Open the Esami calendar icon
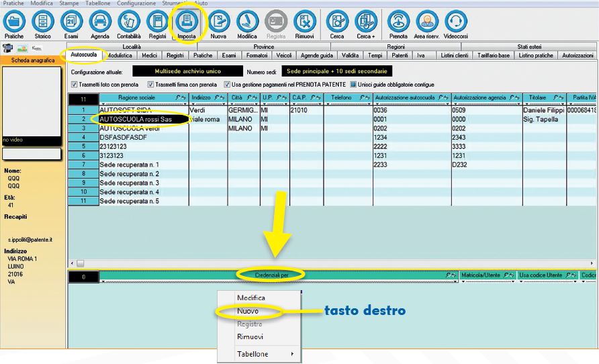Screen dimensions: 599x364 click(x=71, y=24)
